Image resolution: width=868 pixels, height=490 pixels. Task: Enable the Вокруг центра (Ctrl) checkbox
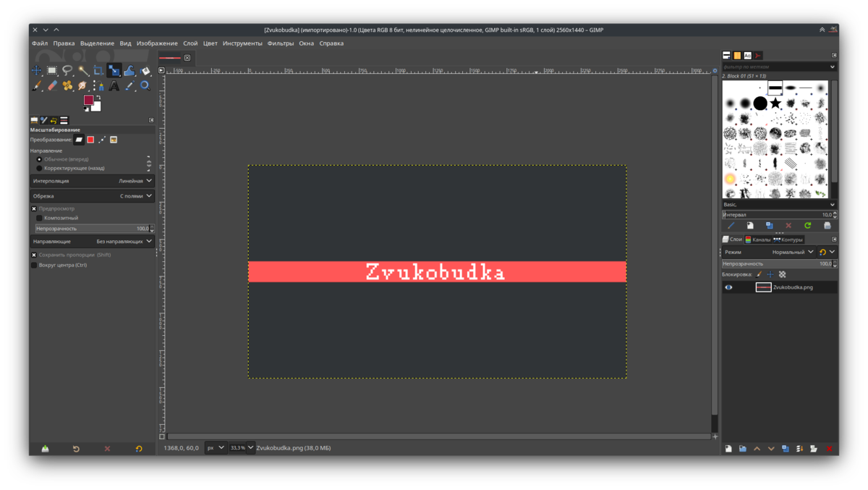coord(34,265)
